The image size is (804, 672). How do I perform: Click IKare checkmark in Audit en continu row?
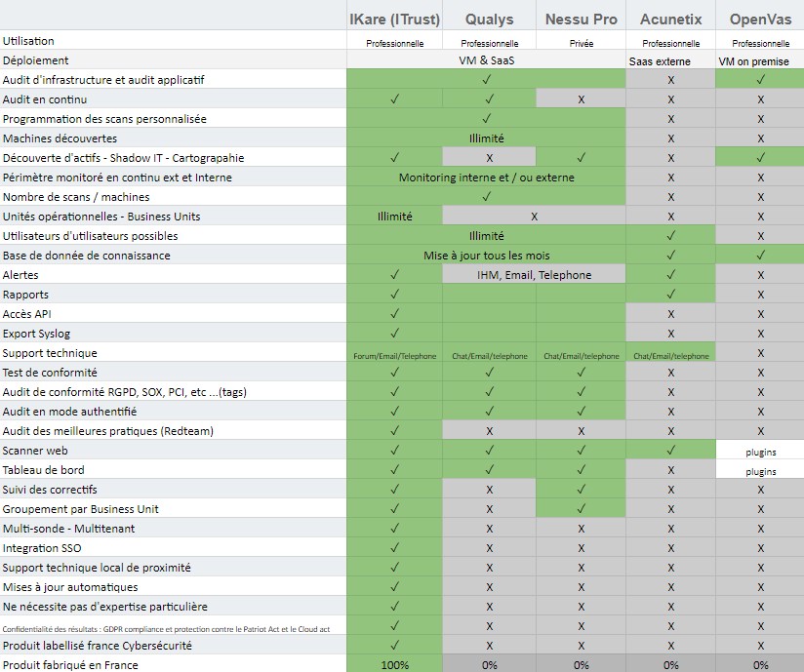tap(394, 99)
